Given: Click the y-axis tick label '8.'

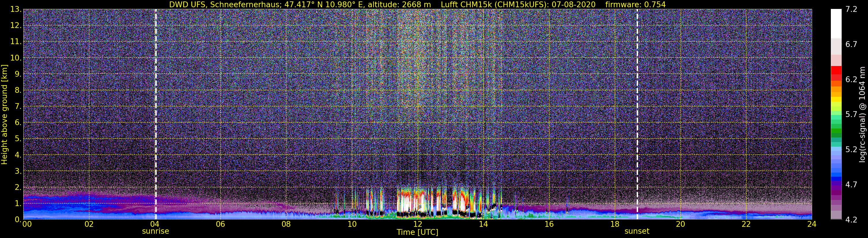Looking at the screenshot, I should [x=18, y=90].
